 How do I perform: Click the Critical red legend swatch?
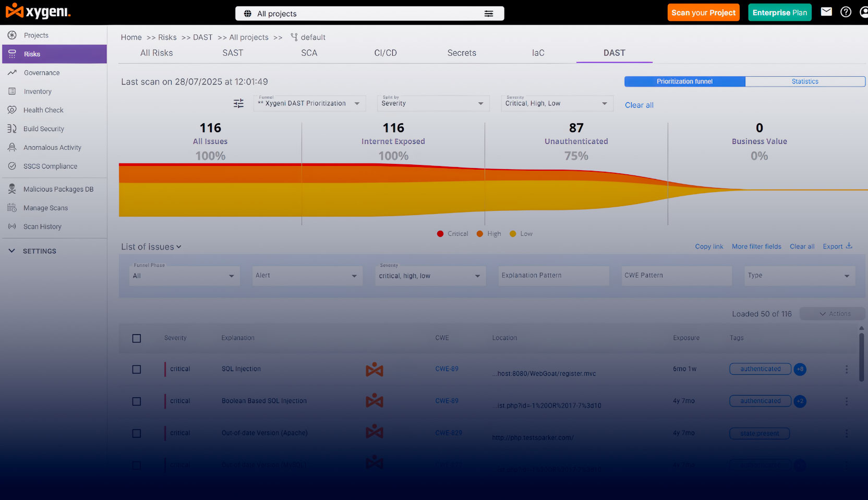pyautogui.click(x=440, y=234)
